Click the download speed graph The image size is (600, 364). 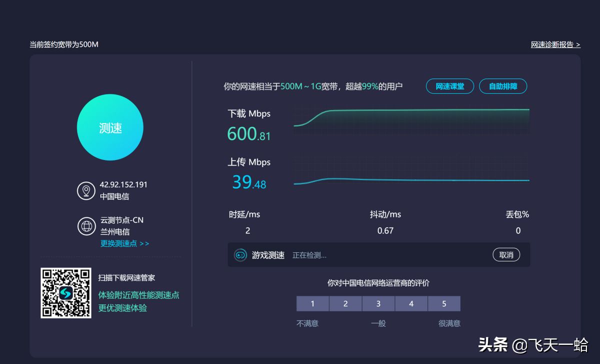tap(411, 120)
